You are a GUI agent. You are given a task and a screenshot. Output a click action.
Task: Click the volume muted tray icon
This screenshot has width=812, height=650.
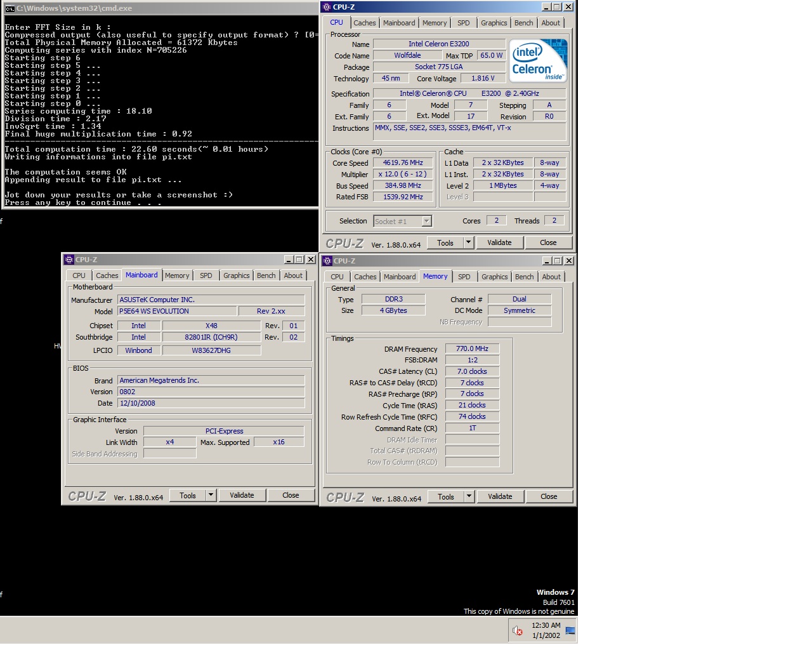pos(518,630)
